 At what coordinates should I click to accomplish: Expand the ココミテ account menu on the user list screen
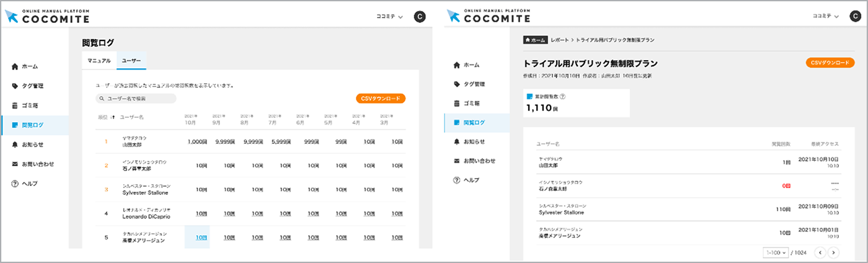pyautogui.click(x=390, y=17)
